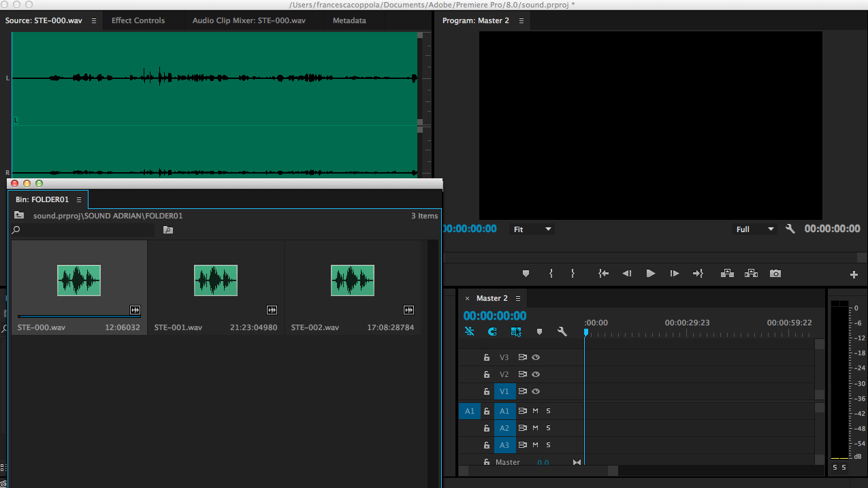Viewport: 868px width, 488px height.
Task: Add marker in timeline panel
Action: pos(539,332)
